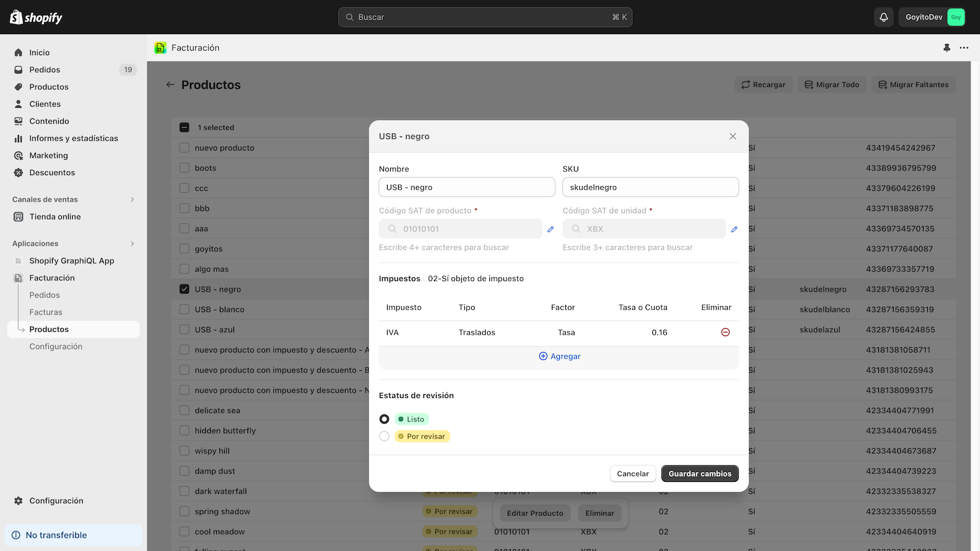The width and height of the screenshot is (980, 551).
Task: Open the Código SAT de producto search box
Action: tap(461, 229)
